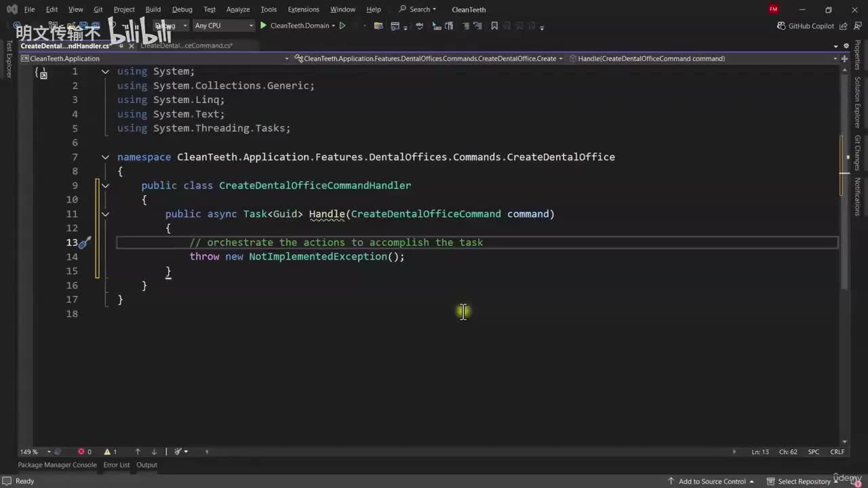Open the CleanTeeth.Domain startup target dropdown arrow
Image resolution: width=868 pixels, height=488 pixels.
pos(334,26)
